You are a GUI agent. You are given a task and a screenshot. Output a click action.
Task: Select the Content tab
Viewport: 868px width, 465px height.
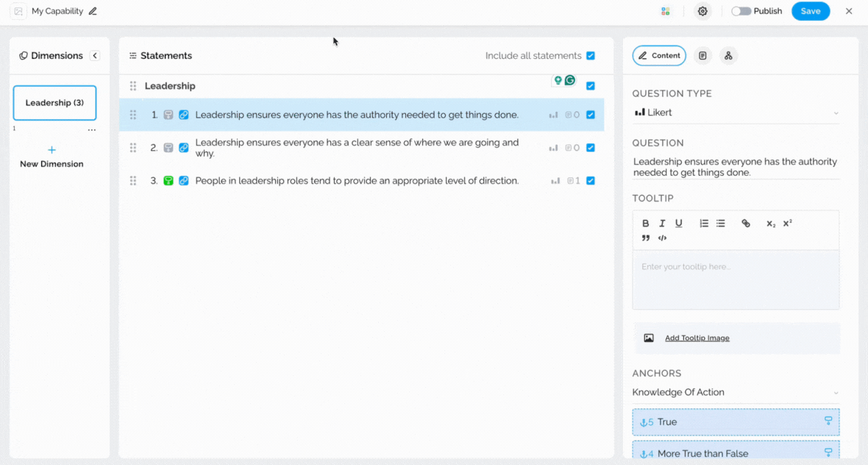[x=659, y=55]
